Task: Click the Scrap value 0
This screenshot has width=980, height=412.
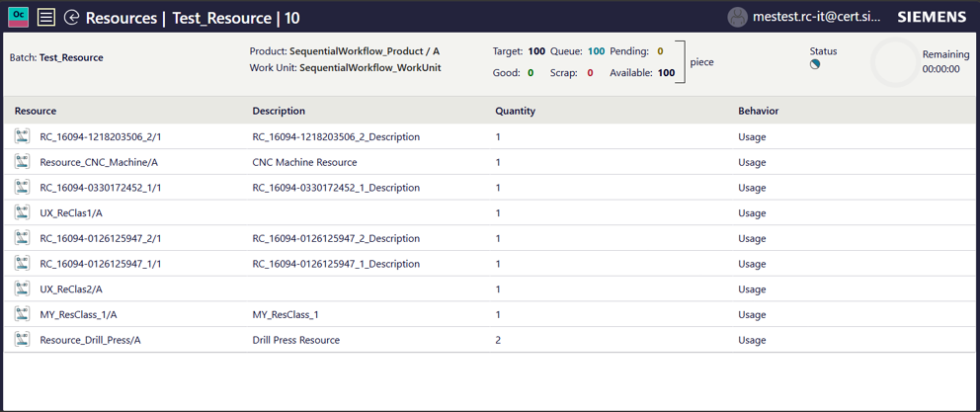Action: click(x=590, y=72)
